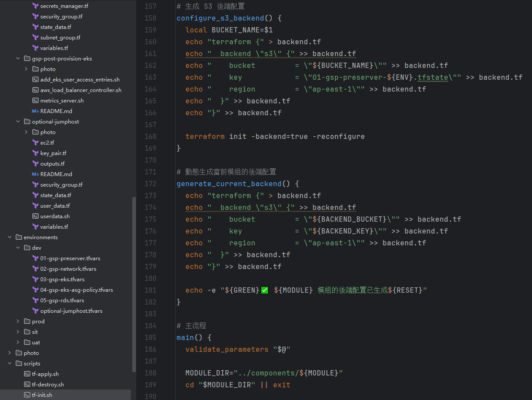Click the Markdown icon of README.md in optional-jumphost
The height and width of the screenshot is (400, 532).
(35, 174)
